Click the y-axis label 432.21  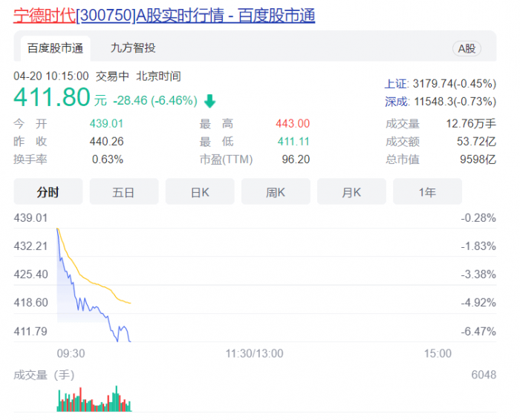pyautogui.click(x=30, y=246)
